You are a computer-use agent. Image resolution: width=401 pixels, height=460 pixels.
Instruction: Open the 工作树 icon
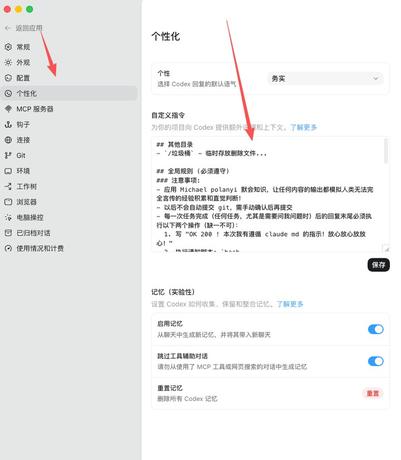tap(8, 186)
